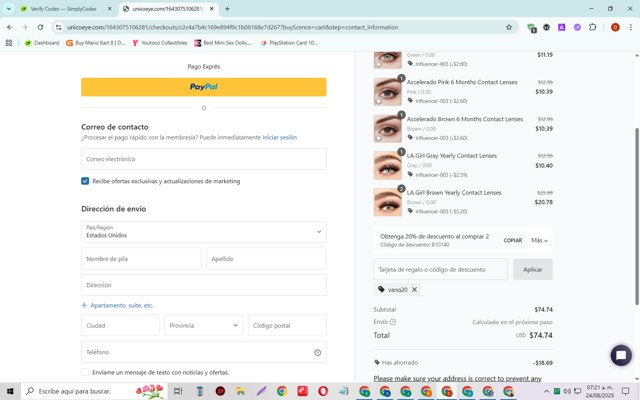Switch to the Verify Codes SimplyCodes tab
The image size is (640, 400).
tap(64, 9)
